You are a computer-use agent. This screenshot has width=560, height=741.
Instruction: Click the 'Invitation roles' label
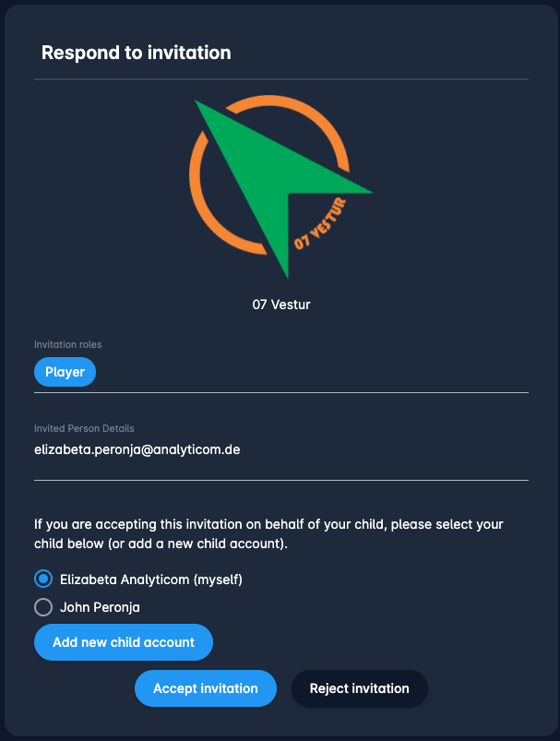click(68, 344)
